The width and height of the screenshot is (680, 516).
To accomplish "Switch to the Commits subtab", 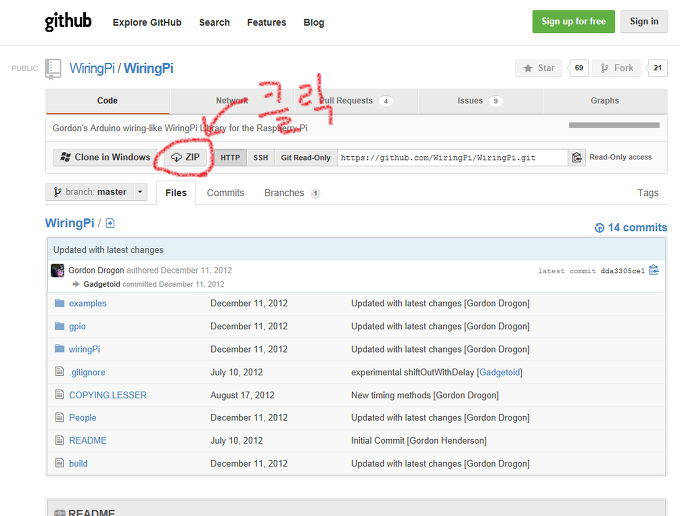I will [x=226, y=193].
